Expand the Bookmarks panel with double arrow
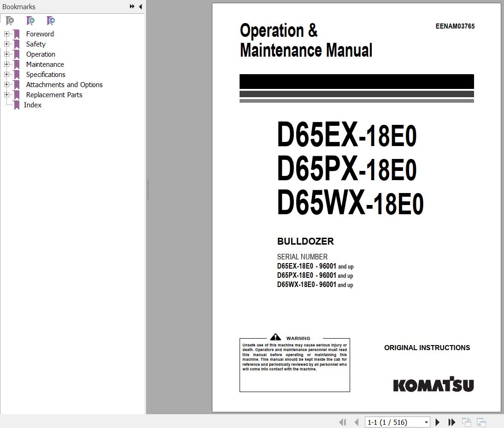The width and height of the screenshot is (504, 428). 132,6
